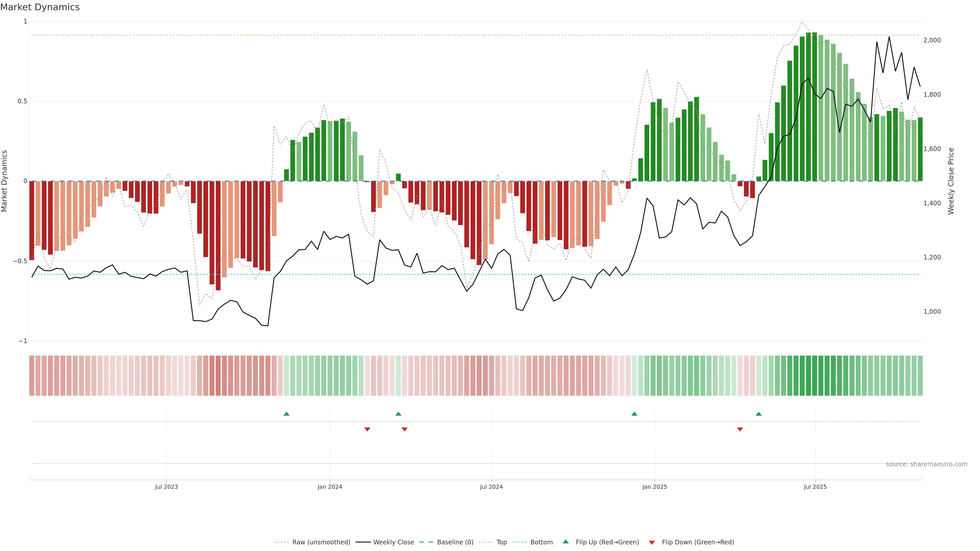Screen dimensions: 980x551
Task: Click the Weekly Close Price axis title
Action: tap(951, 181)
